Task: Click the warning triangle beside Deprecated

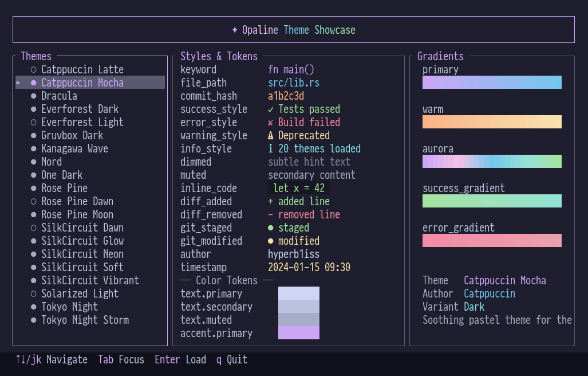Action: point(271,135)
